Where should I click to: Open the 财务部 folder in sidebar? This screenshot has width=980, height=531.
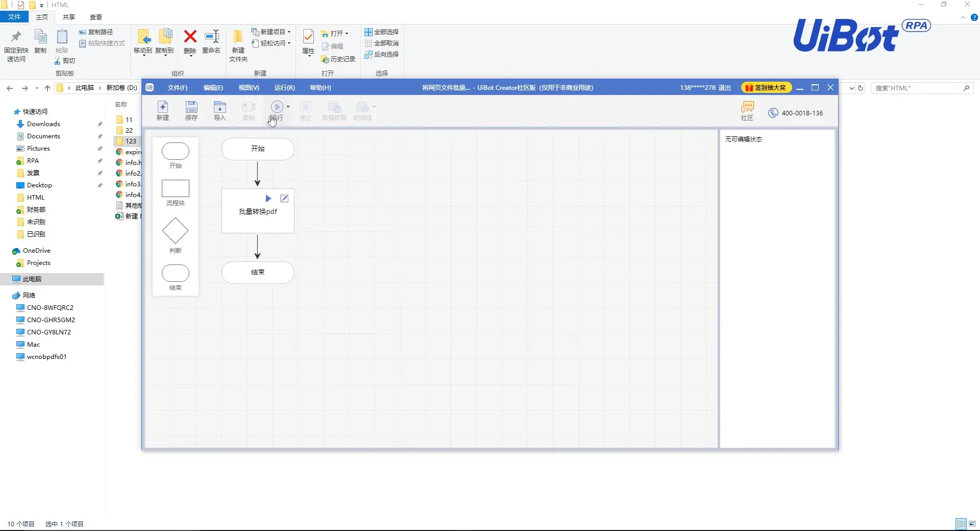tap(36, 210)
